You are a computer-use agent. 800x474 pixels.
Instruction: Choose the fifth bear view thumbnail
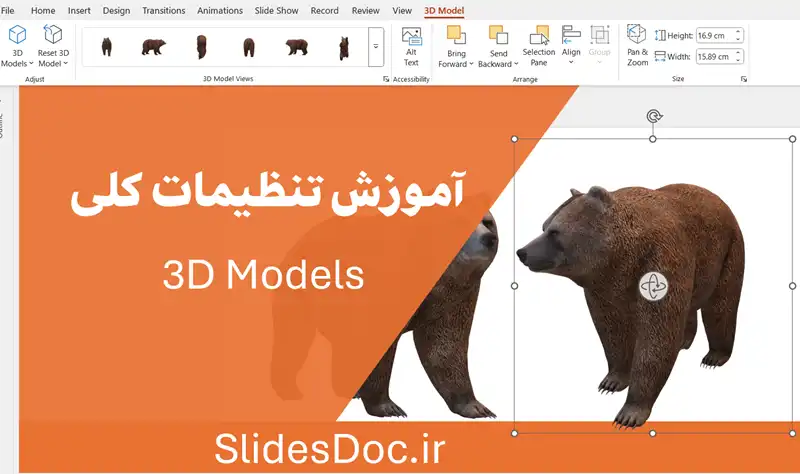coord(296,47)
